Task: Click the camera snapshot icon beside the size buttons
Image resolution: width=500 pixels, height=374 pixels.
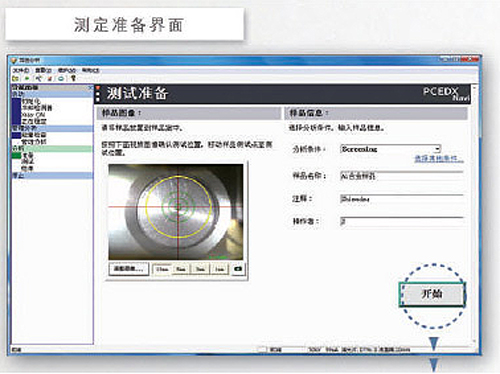Action: tap(238, 269)
